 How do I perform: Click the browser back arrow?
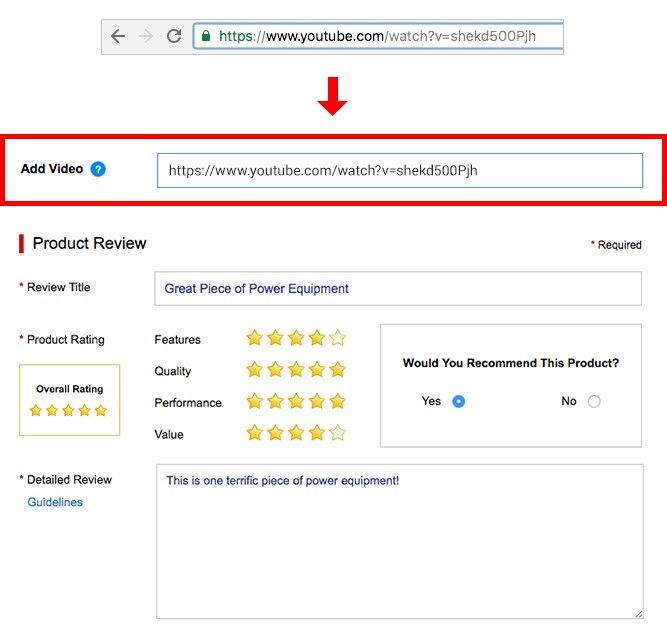(117, 36)
